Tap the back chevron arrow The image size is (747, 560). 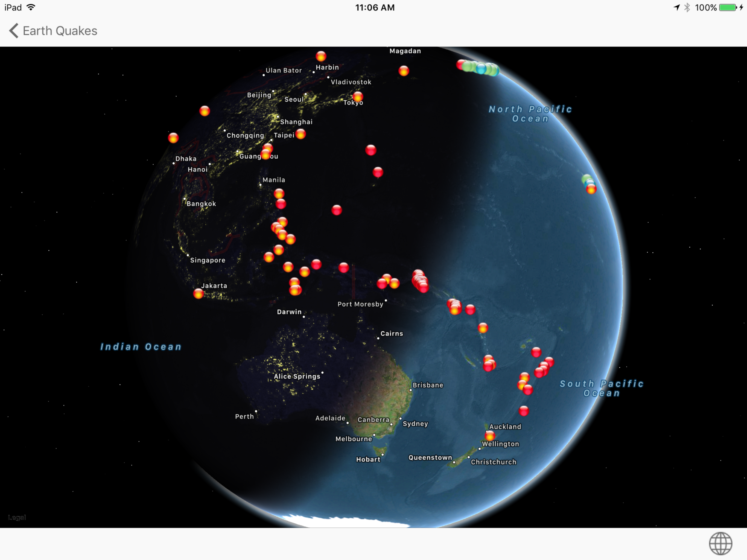coord(13,31)
